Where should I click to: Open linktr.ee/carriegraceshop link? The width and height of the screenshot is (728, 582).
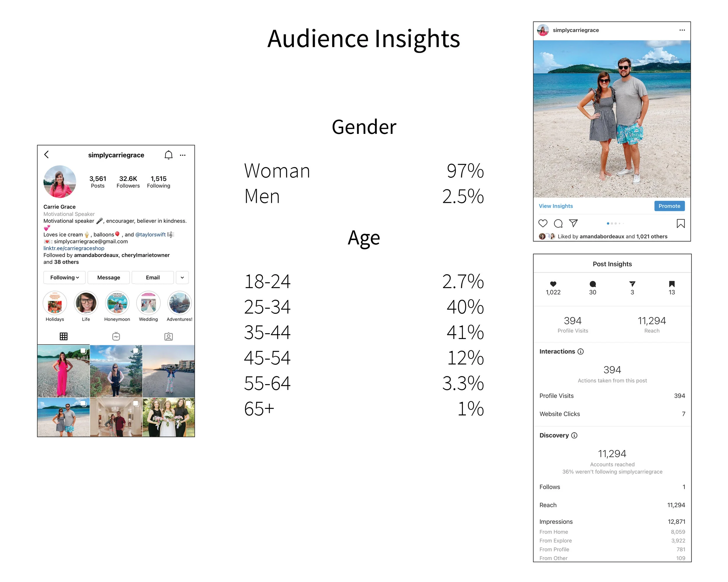click(74, 248)
